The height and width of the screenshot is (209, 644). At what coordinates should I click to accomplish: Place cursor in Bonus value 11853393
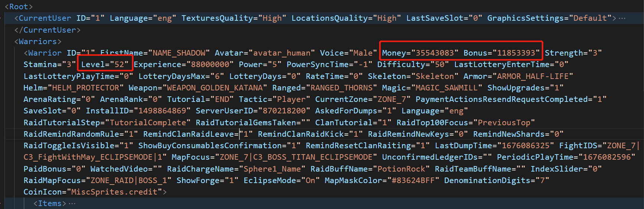(516, 53)
